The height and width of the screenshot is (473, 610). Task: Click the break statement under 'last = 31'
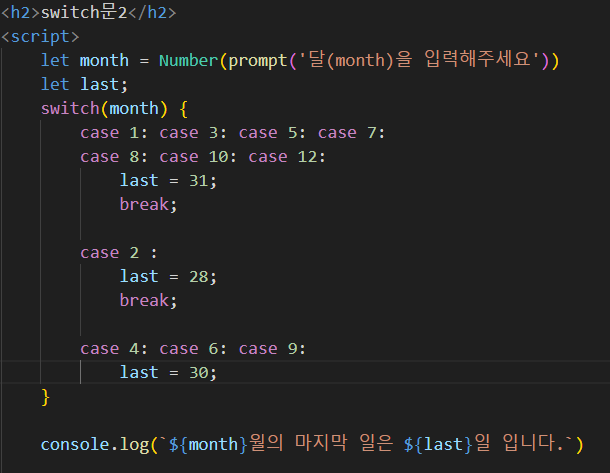(149, 205)
